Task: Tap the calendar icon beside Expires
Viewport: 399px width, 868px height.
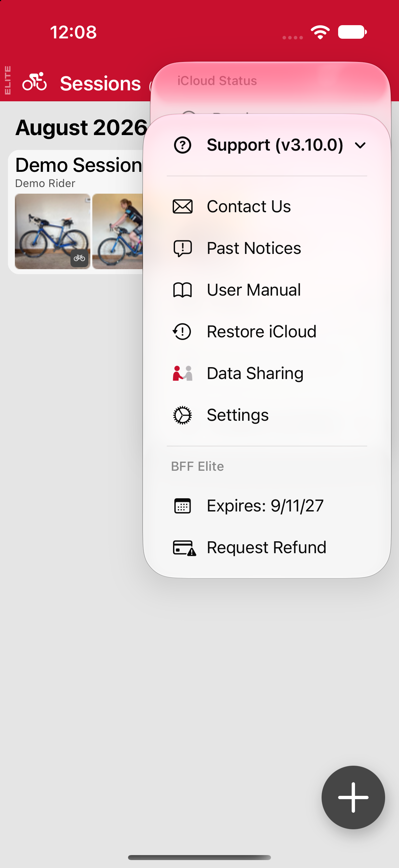Action: pyautogui.click(x=183, y=506)
